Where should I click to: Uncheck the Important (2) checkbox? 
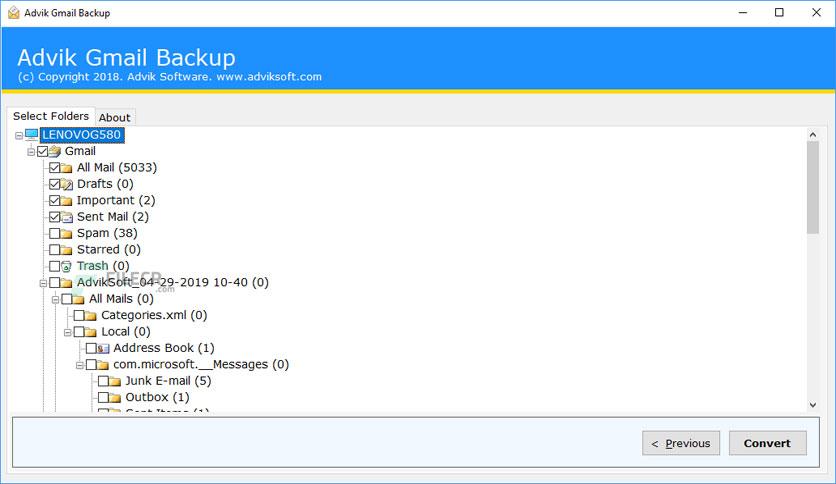pos(54,201)
